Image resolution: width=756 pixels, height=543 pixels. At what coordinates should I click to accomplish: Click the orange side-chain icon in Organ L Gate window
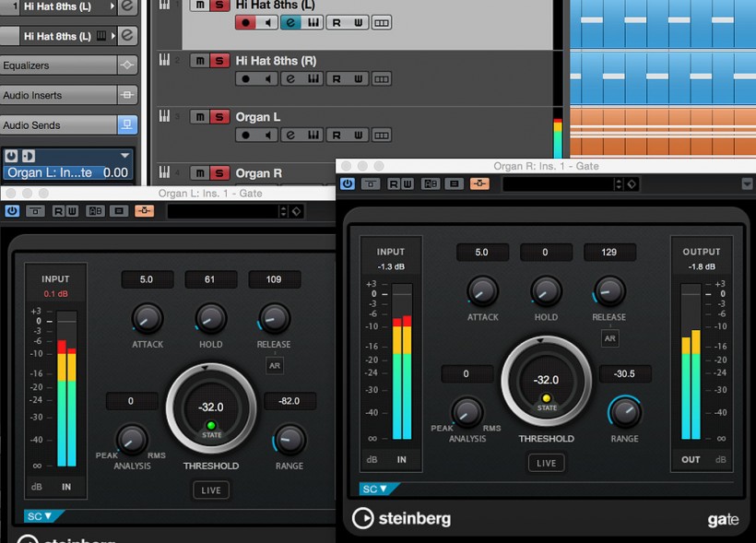tap(144, 211)
